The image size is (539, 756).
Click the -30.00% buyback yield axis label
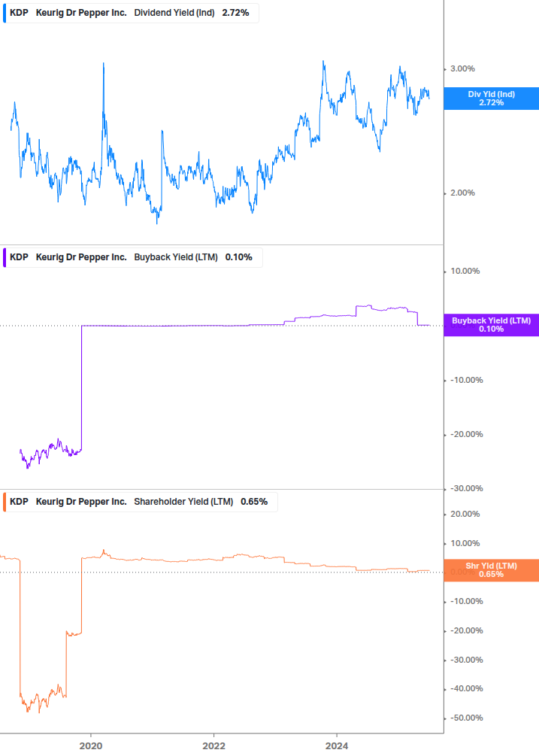tap(466, 488)
